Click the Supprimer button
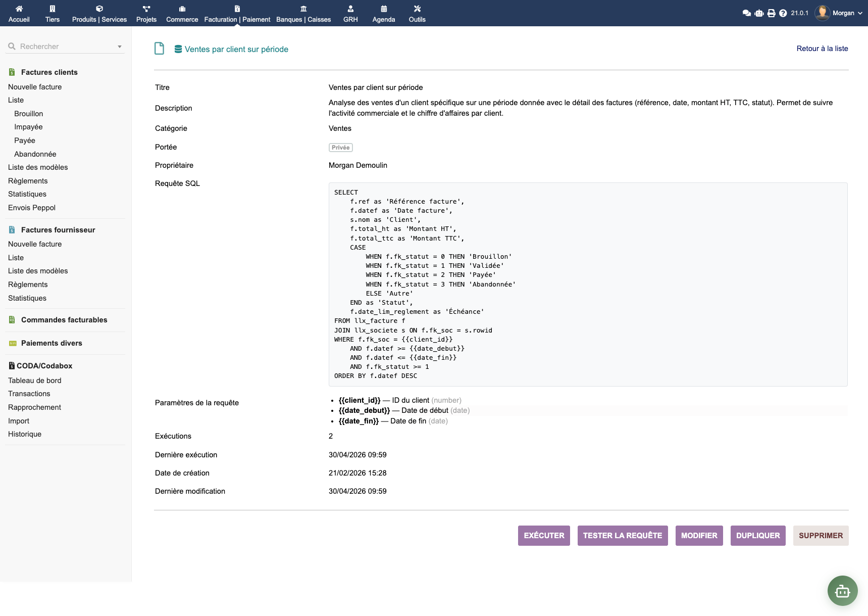Viewport: 868px width, 616px height. point(821,536)
